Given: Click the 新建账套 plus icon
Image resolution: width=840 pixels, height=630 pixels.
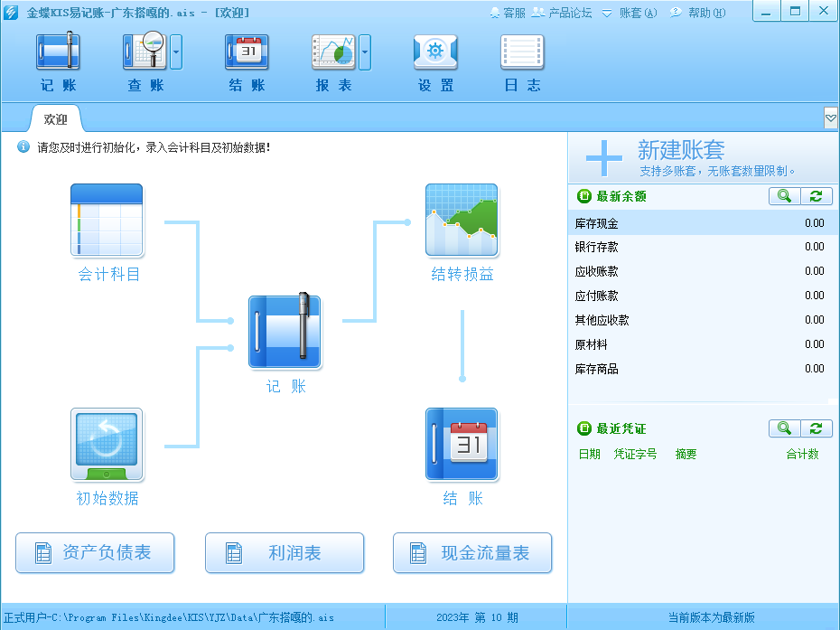Looking at the screenshot, I should tap(603, 158).
